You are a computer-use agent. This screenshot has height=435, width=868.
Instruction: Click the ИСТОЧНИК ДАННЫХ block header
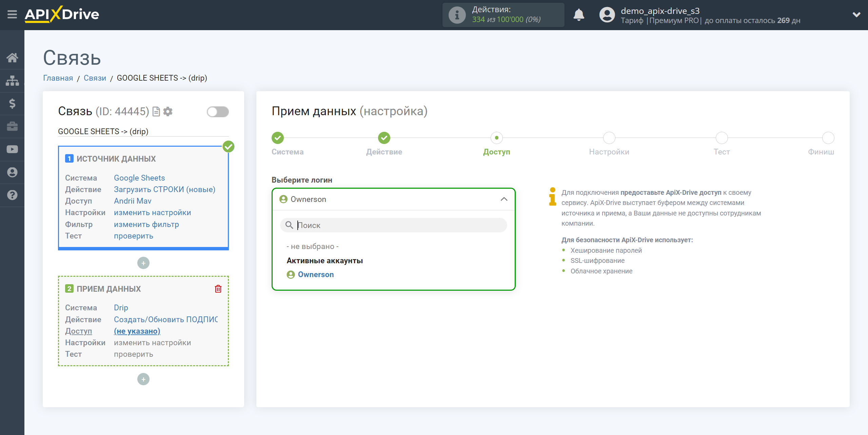click(116, 159)
